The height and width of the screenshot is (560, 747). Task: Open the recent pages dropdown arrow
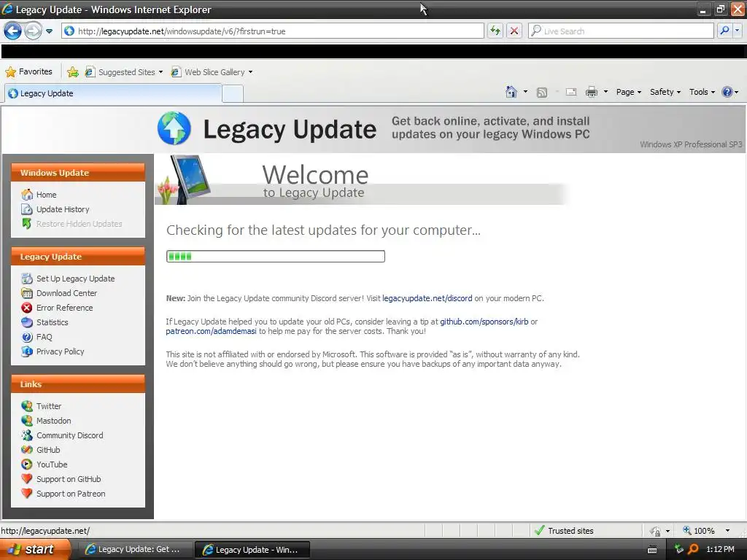49,31
